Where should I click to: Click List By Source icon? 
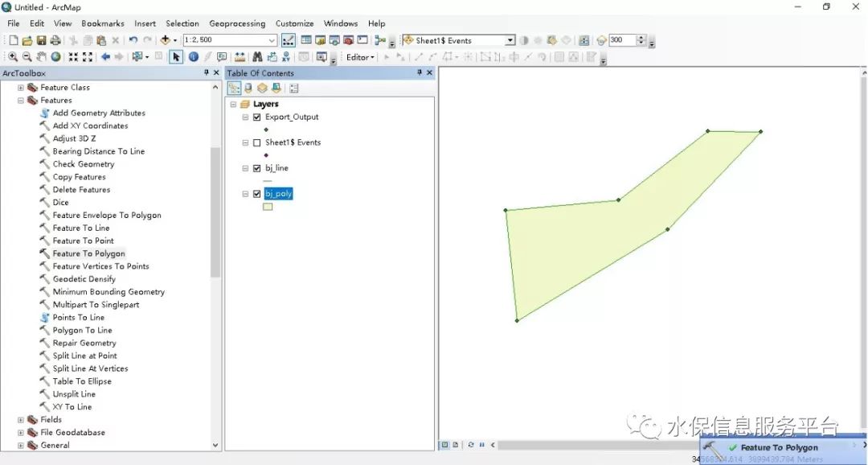click(x=248, y=88)
